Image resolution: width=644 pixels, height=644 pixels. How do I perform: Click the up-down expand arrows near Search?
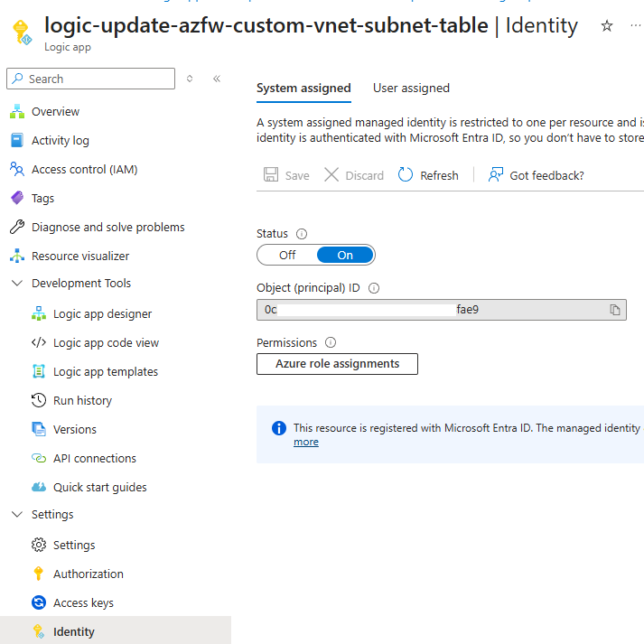(x=190, y=79)
